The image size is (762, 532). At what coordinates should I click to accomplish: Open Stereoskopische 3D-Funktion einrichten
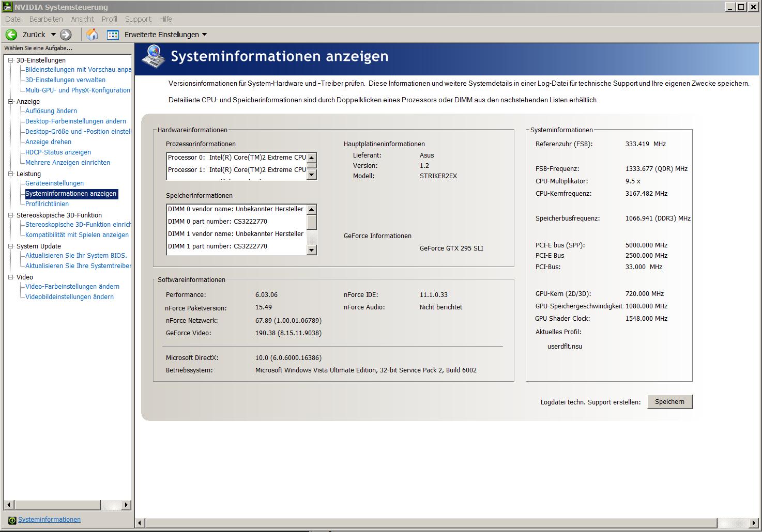(x=78, y=225)
